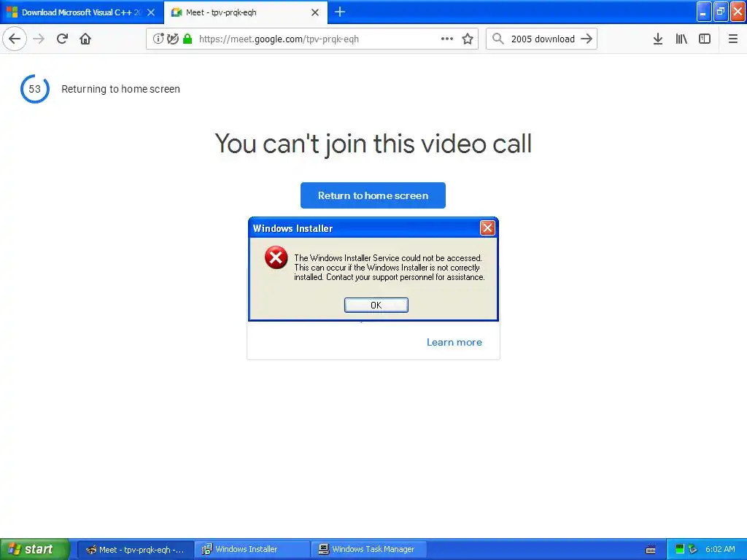Reload the current page
Screen dimensions: 747x560
point(62,39)
